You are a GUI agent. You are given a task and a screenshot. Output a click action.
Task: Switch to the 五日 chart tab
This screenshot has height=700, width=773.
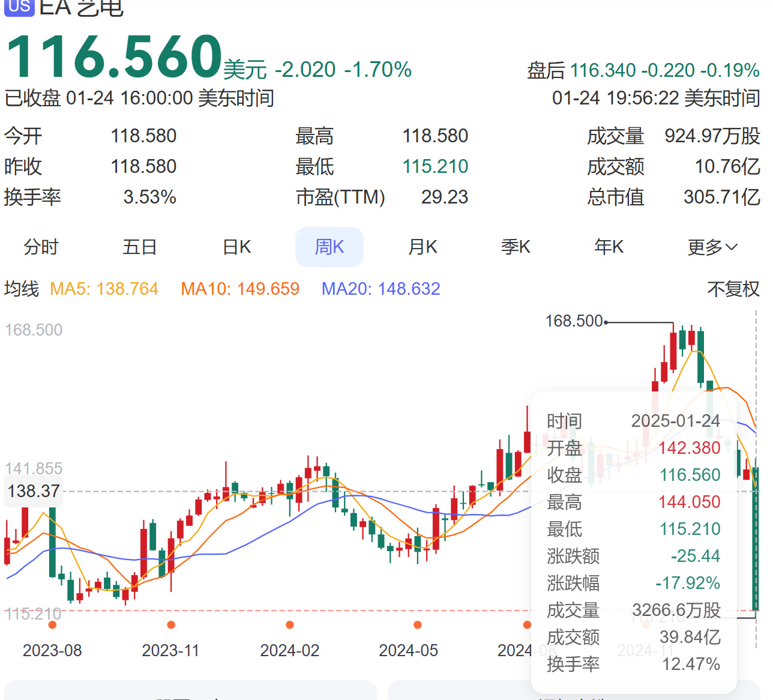[140, 247]
